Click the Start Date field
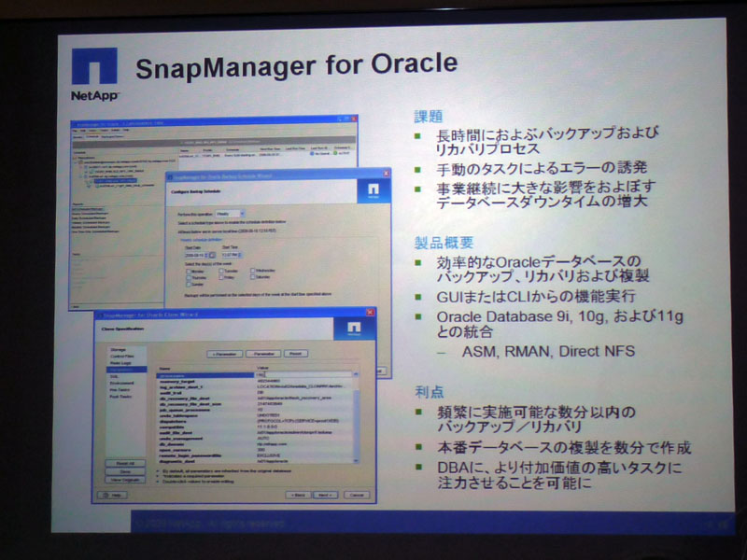Image resolution: width=747 pixels, height=560 pixels. (x=196, y=256)
